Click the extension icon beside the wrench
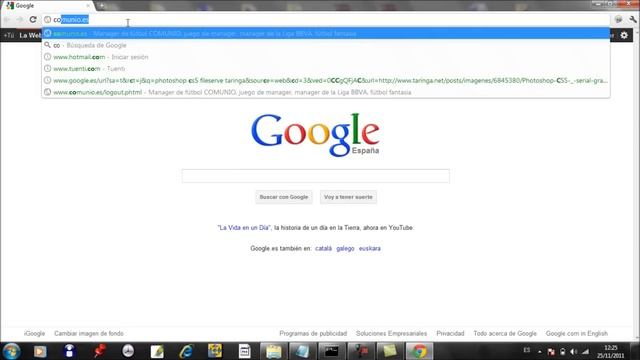The height and width of the screenshot is (360, 640). [x=619, y=20]
